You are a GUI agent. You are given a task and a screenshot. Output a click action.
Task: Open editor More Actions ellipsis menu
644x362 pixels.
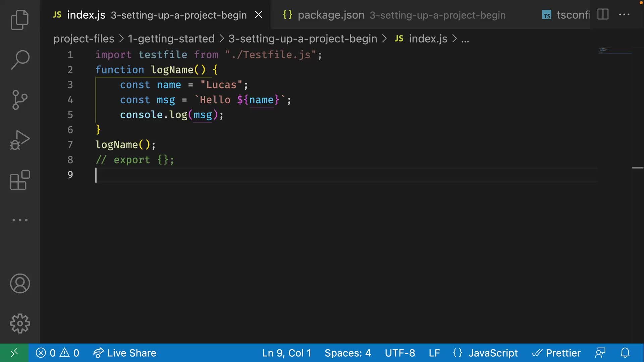(624, 14)
